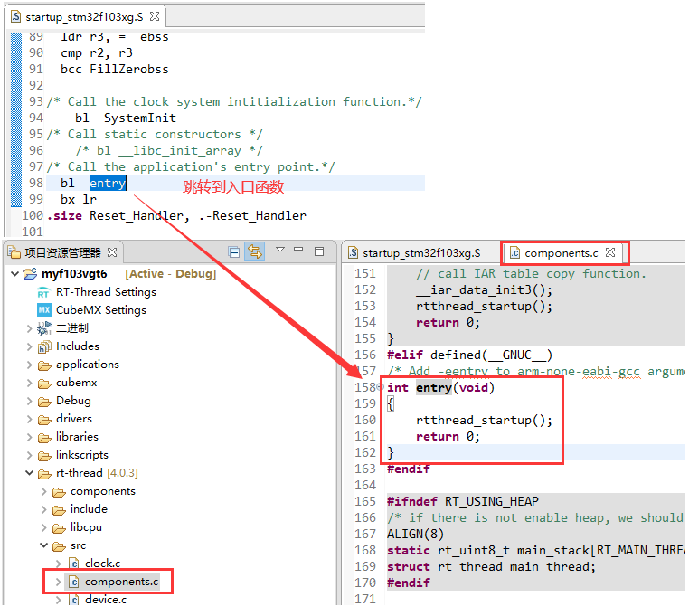
Task: Expand the cubemx folder
Action: pos(29,383)
